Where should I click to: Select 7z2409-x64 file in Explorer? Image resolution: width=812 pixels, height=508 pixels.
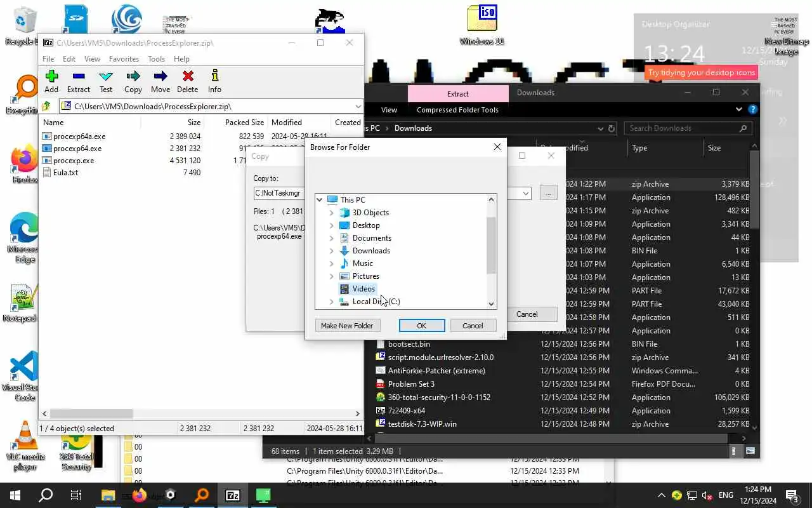[x=406, y=411]
